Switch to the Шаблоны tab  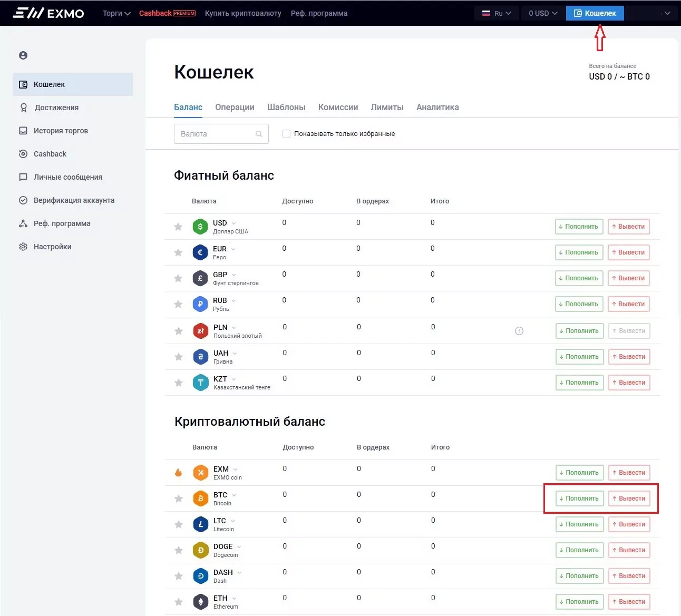(x=286, y=107)
